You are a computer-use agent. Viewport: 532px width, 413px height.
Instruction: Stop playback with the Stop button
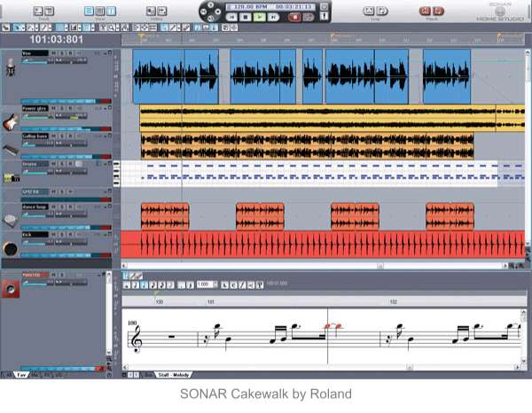[246, 17]
